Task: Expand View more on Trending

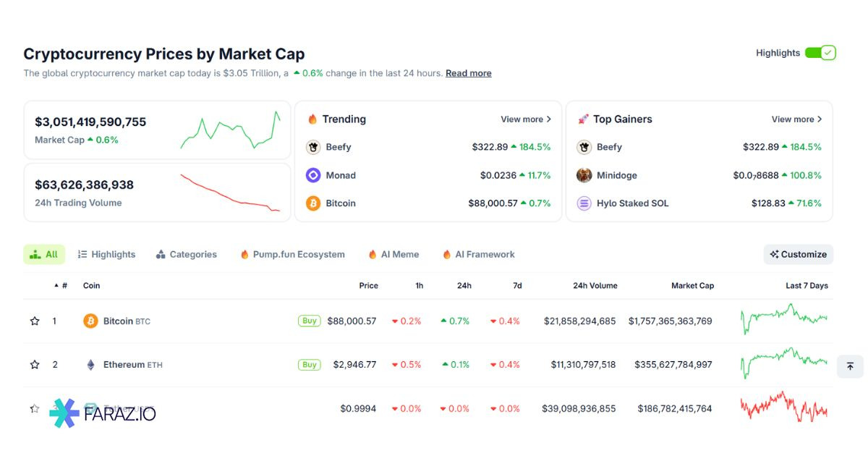Action: click(x=526, y=119)
